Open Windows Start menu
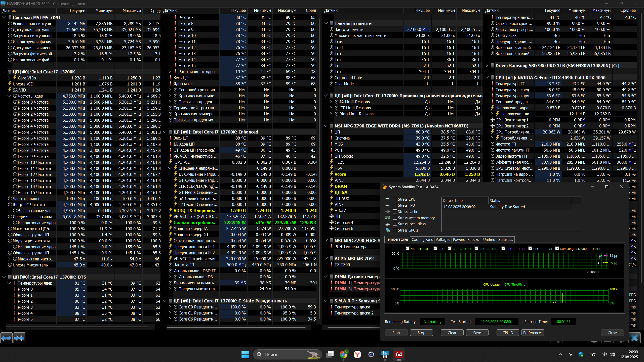 click(x=245, y=354)
